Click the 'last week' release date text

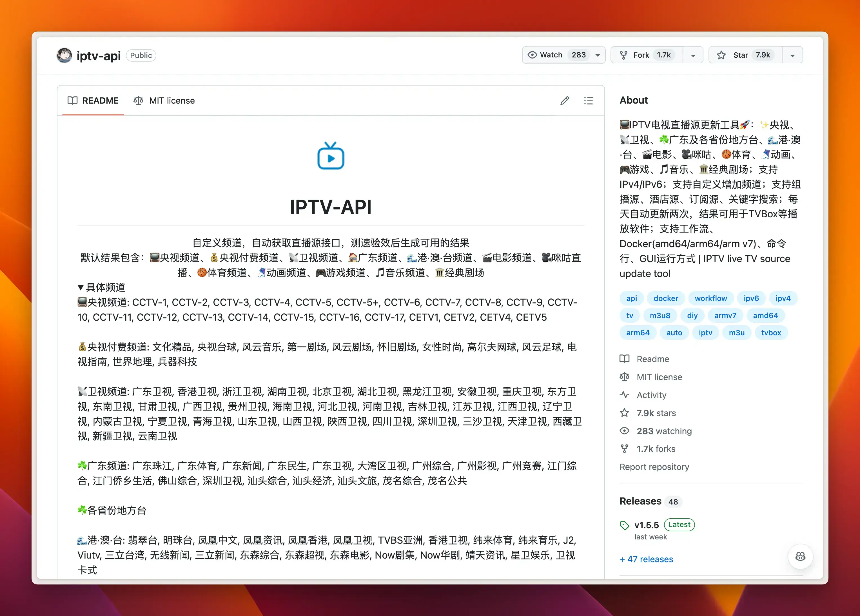650,537
